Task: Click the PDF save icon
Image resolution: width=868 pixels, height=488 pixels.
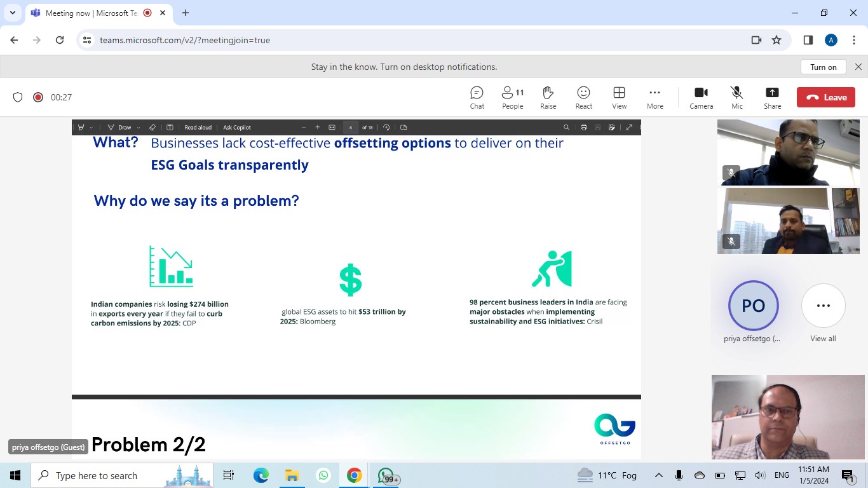Action: pyautogui.click(x=597, y=127)
